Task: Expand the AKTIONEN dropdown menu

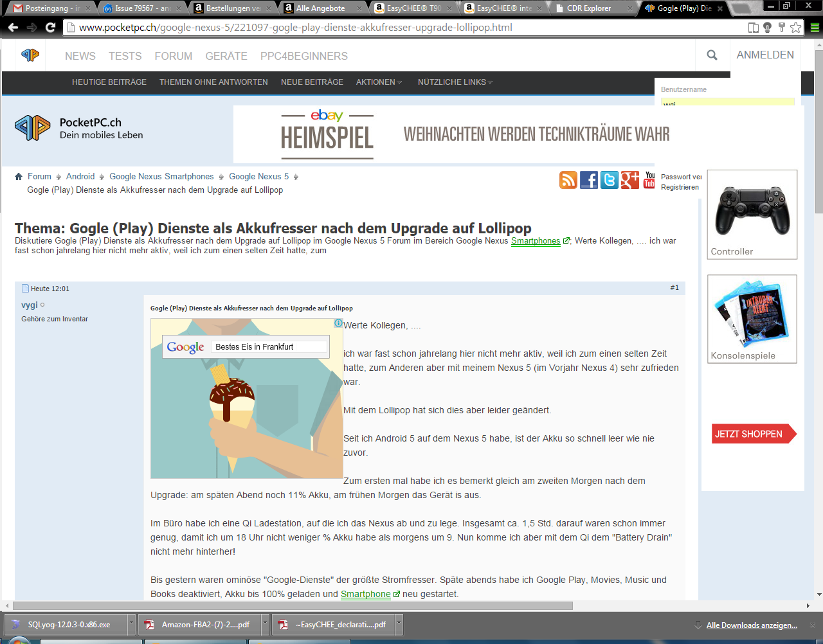Action: (x=379, y=82)
